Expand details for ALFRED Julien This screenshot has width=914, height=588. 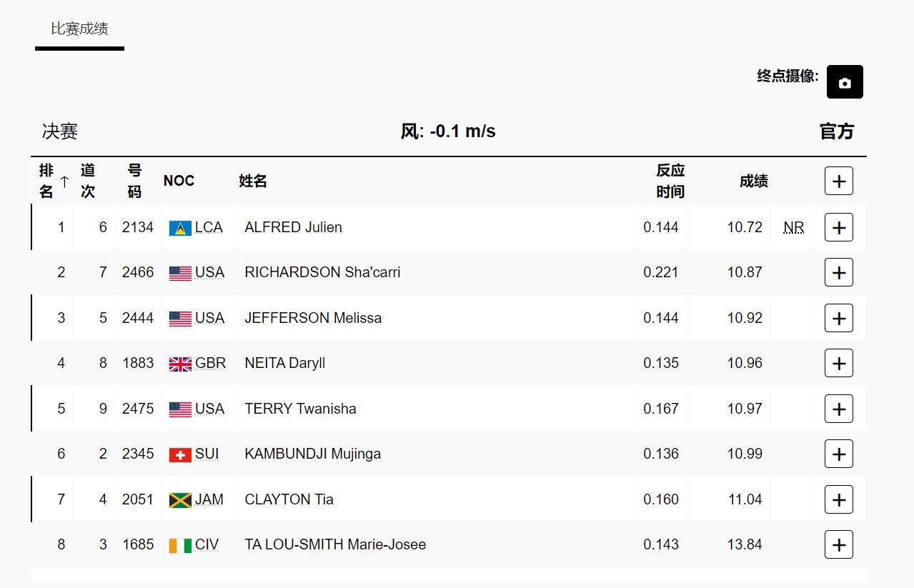(838, 228)
